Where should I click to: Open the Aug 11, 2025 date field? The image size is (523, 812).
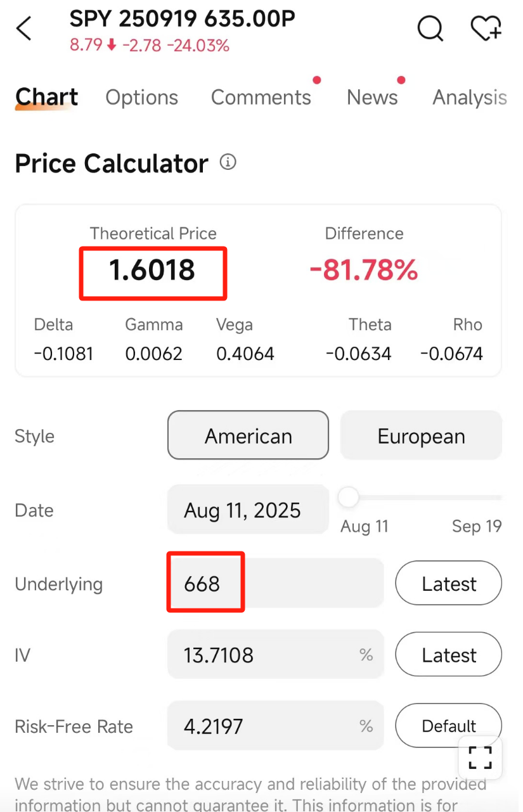pyautogui.click(x=248, y=510)
